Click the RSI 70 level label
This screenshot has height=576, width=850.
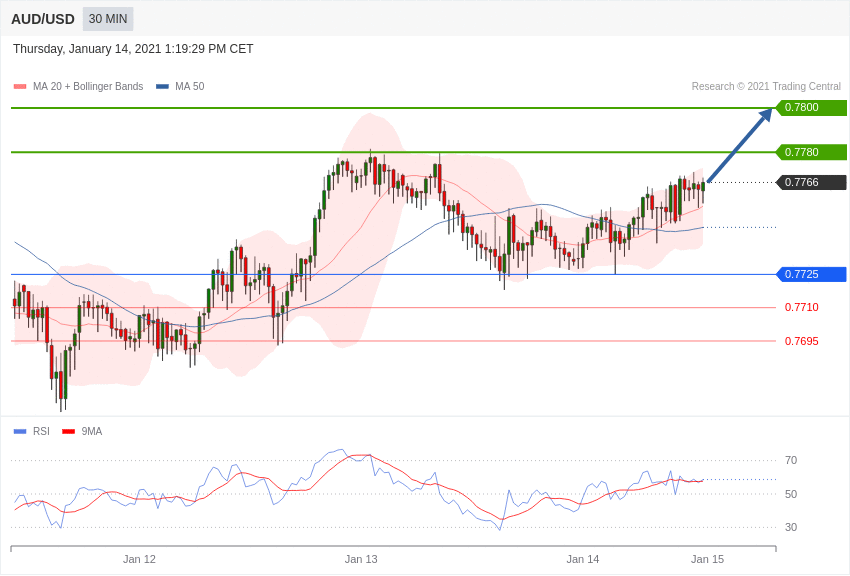(x=791, y=461)
